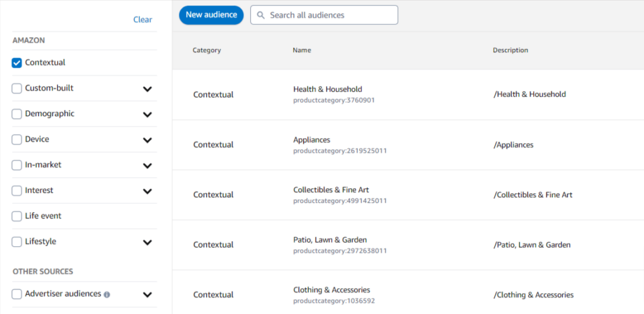Click the Clear filters link
This screenshot has width=644, height=314.
tap(143, 19)
